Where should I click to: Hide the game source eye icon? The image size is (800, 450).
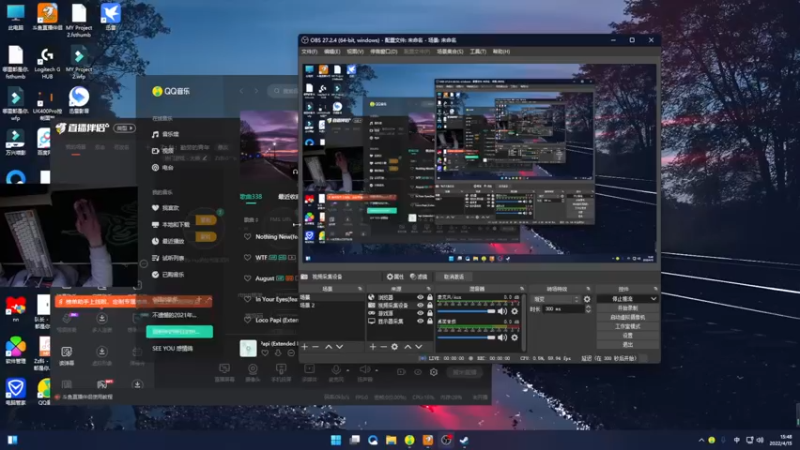[x=420, y=313]
